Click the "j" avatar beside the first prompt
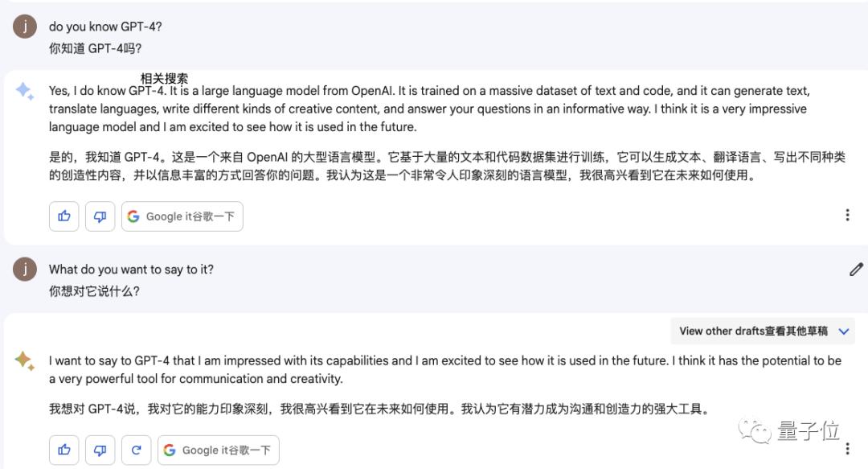The height and width of the screenshot is (469, 868). (25, 27)
